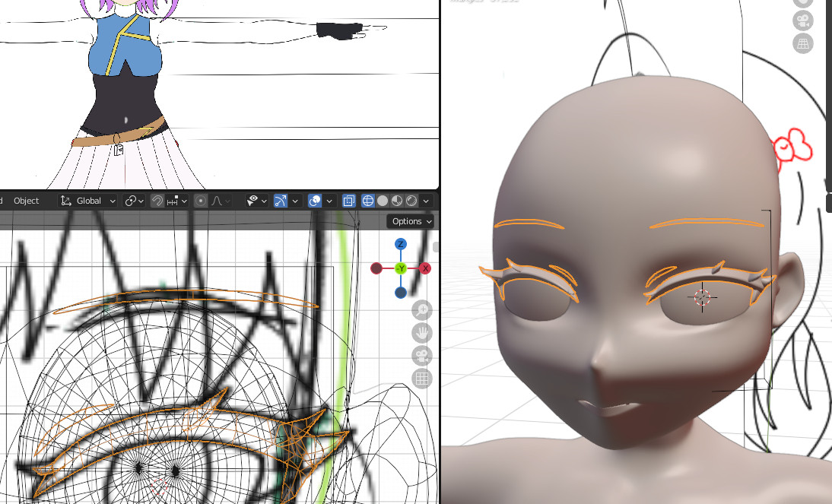832x504 pixels.
Task: Switch to Rendered viewport shading
Action: 411,201
